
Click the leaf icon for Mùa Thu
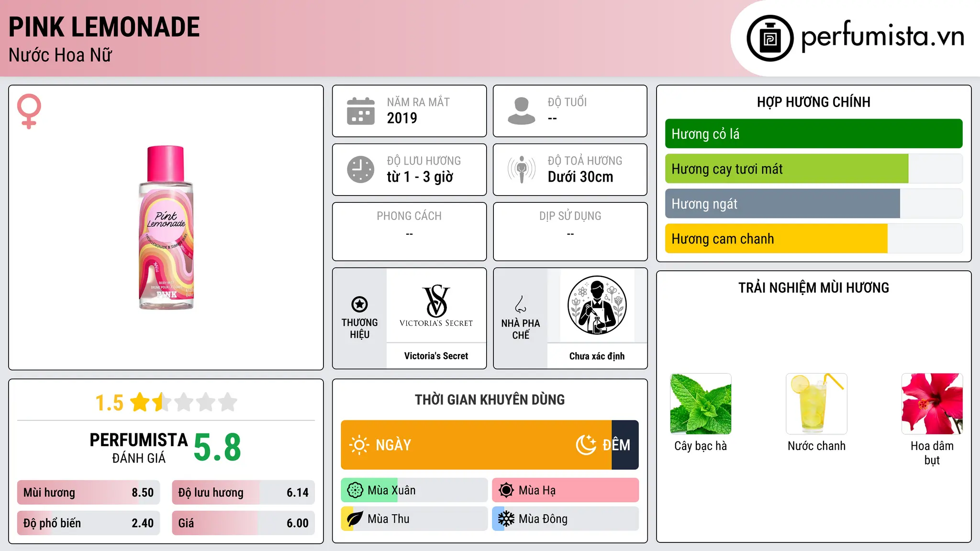click(x=355, y=519)
